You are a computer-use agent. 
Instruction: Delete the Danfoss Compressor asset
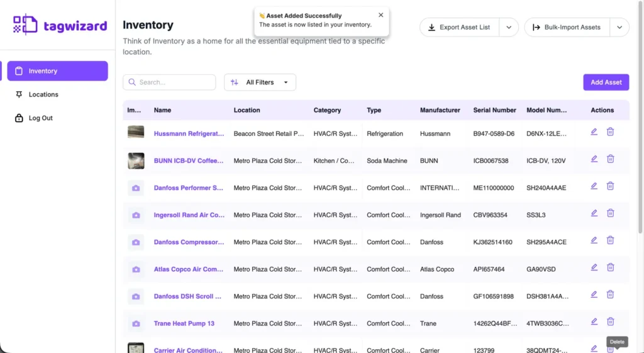tap(610, 240)
